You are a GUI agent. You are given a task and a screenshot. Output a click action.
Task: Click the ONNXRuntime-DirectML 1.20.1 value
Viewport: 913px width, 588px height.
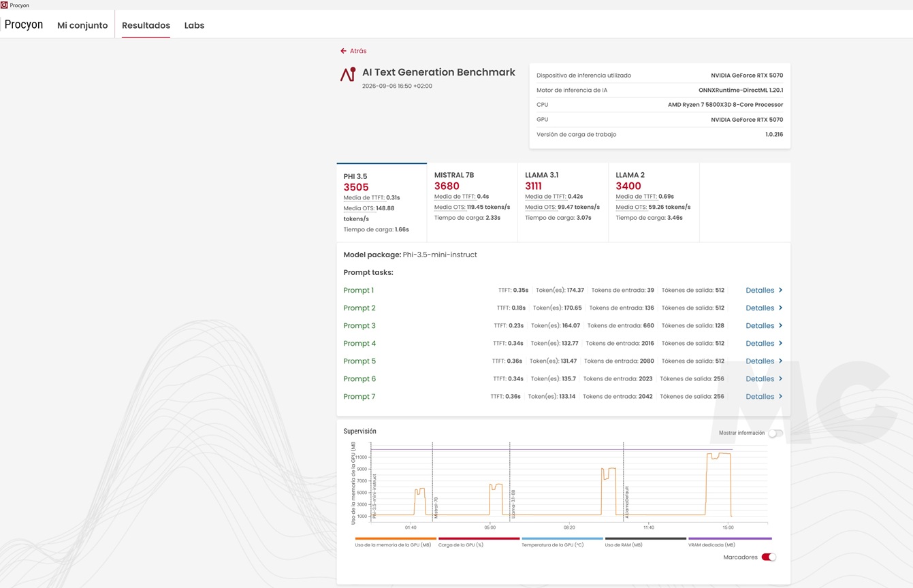(x=741, y=90)
